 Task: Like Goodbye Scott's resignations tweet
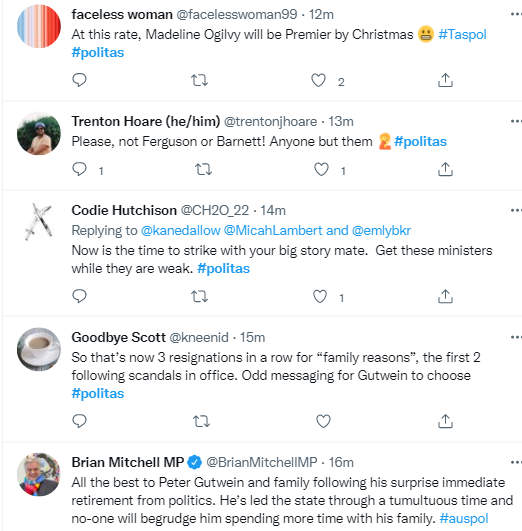[323, 421]
